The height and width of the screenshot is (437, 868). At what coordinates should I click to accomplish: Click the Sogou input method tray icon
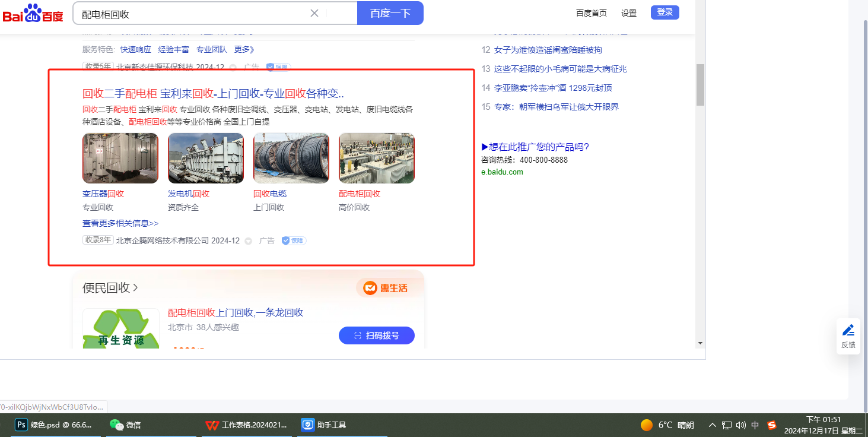[x=771, y=425]
